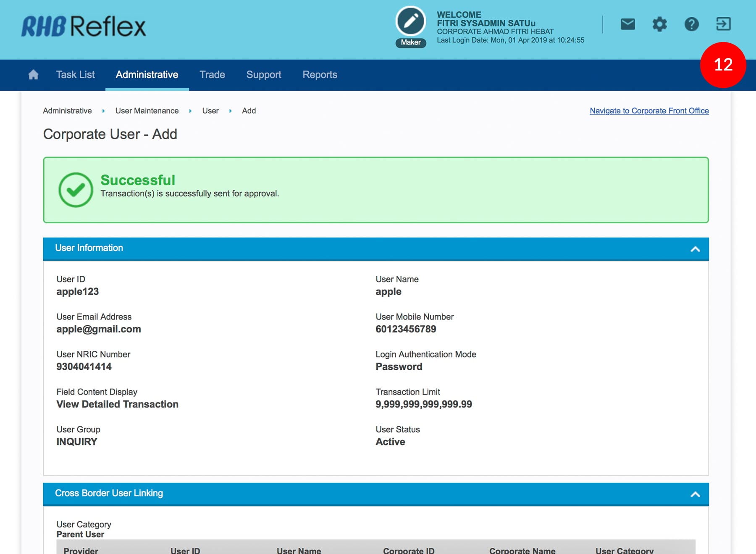
Task: Collapse the Cross Border User Linking section
Action: coord(695,494)
